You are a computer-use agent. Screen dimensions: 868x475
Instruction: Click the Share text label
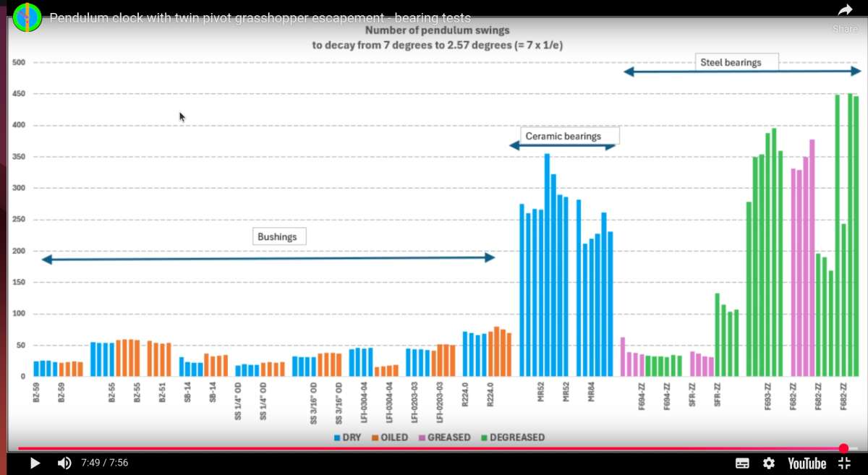point(846,29)
